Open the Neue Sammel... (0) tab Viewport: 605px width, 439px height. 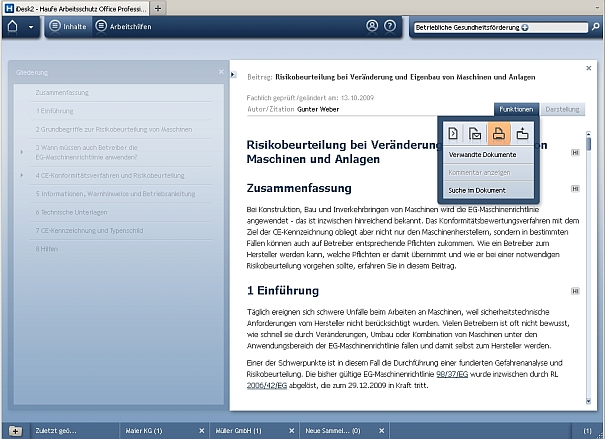[333, 431]
